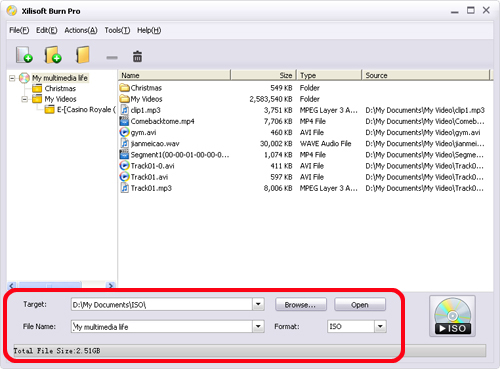Click the 2,583,540 KB size cell
500x369 pixels.
pyautogui.click(x=271, y=99)
